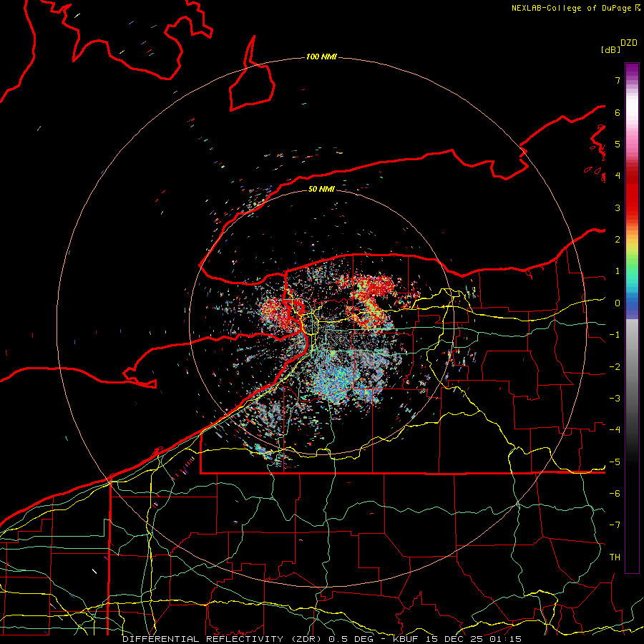644x644 pixels.
Task: Click the 7 value on the scale
Action: pyautogui.click(x=618, y=80)
